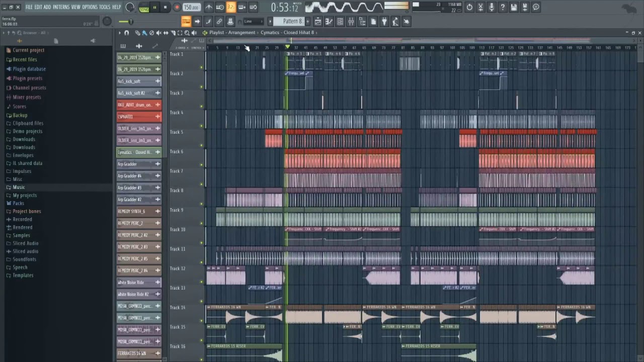Switch Song/Pattern mode toggle
Image resolution: width=644 pixels, height=362 pixels.
pos(144,8)
